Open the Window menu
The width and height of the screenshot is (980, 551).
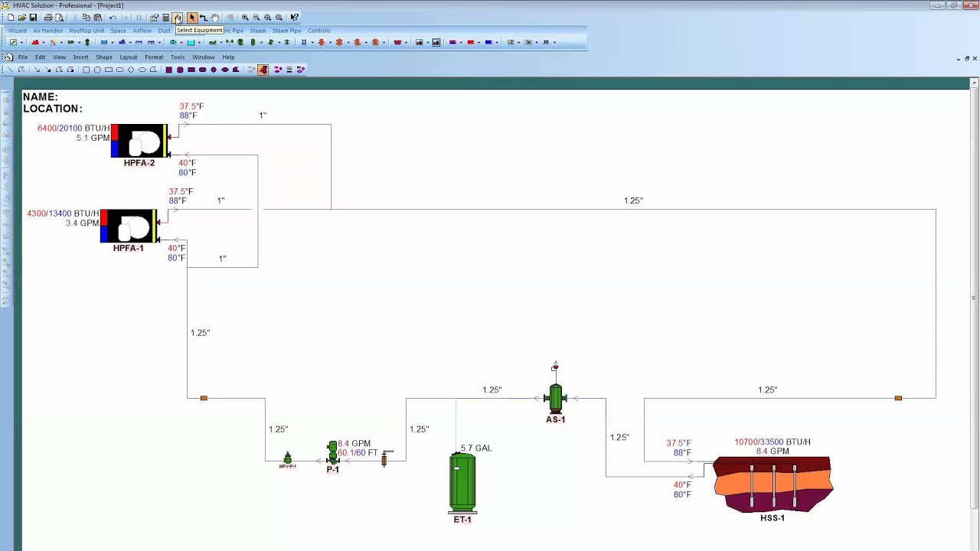[x=203, y=57]
